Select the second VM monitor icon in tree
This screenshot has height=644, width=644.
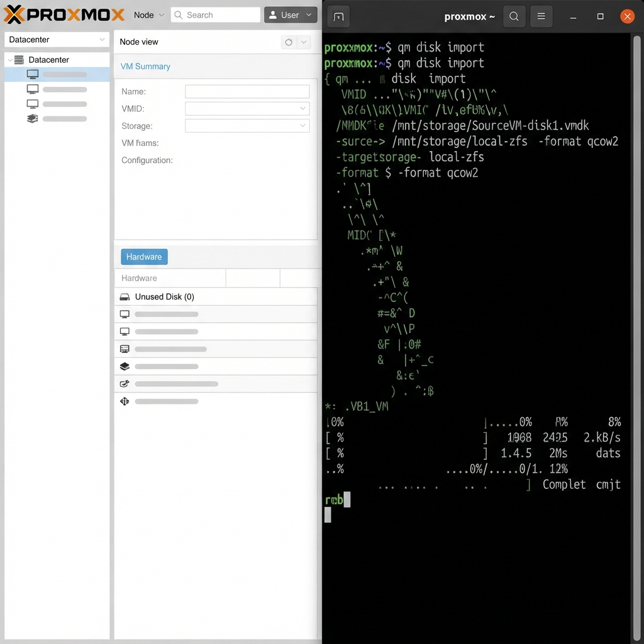[33, 89]
